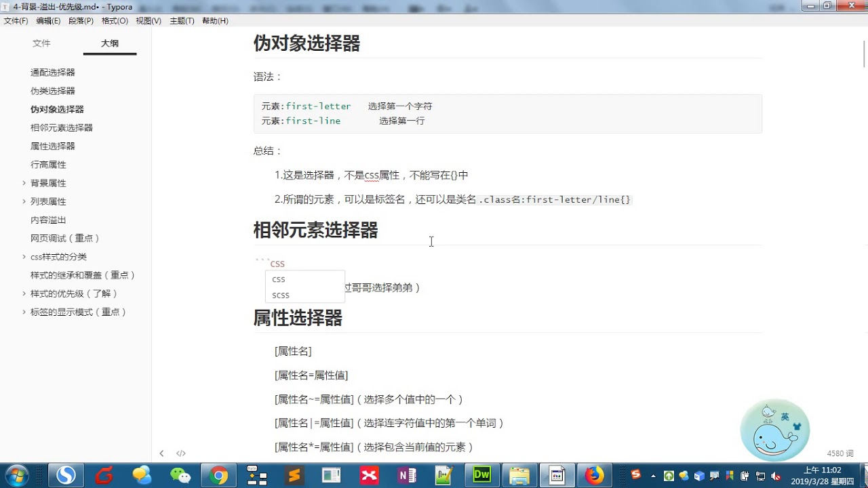Jump to 通配选择器 in outline

coord(53,73)
